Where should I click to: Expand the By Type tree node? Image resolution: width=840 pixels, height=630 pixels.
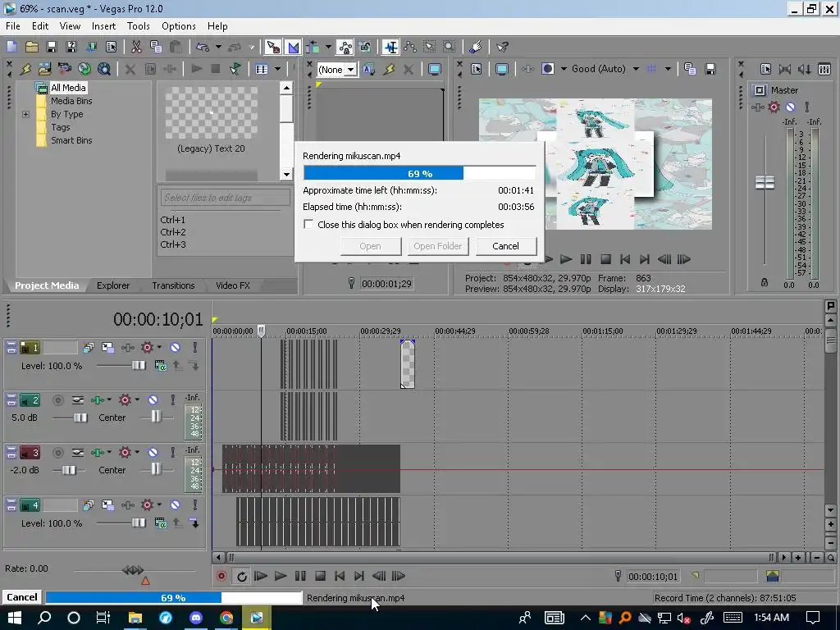25,114
